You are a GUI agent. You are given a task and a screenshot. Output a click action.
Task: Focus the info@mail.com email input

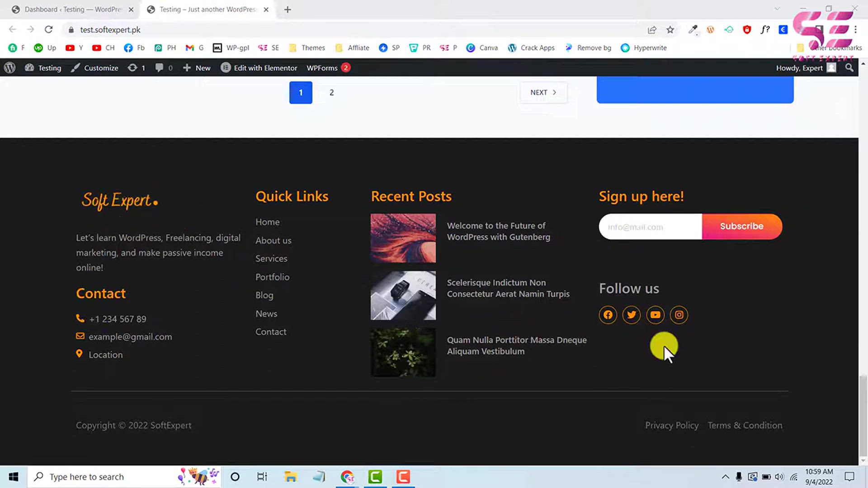tap(651, 227)
